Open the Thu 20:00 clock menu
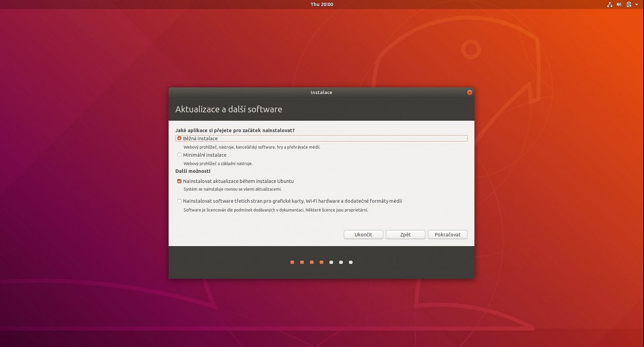This screenshot has width=644, height=347. (322, 4)
